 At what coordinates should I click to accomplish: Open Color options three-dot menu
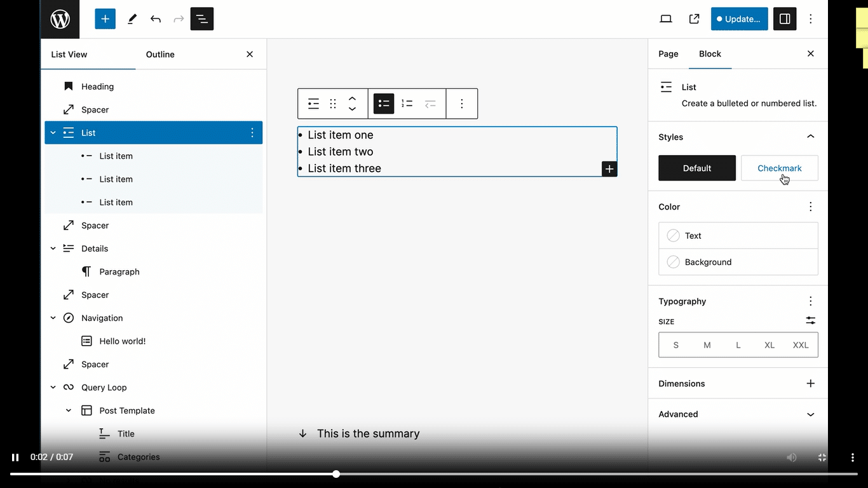811,207
